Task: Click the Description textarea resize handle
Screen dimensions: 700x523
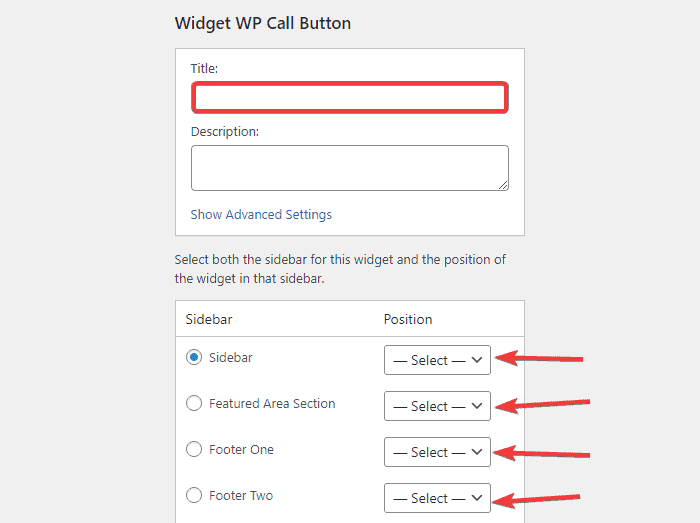Action: click(x=503, y=184)
